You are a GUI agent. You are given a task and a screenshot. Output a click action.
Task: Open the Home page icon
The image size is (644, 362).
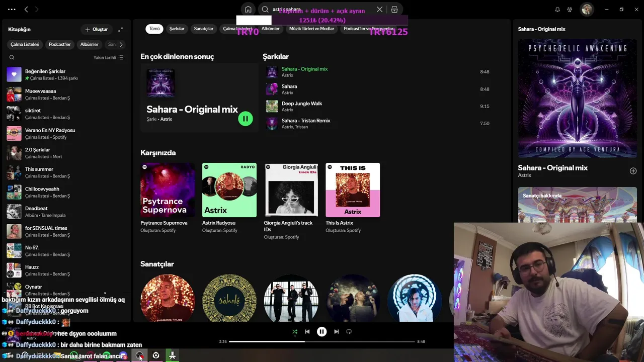point(248,10)
